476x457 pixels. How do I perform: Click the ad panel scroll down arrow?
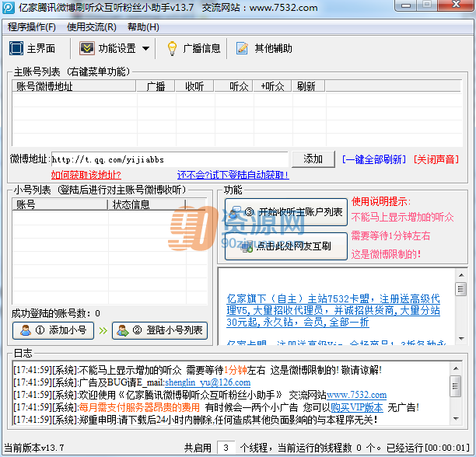click(461, 338)
